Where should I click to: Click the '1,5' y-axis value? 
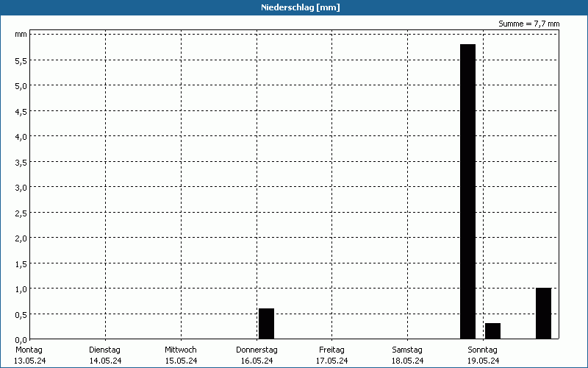pyautogui.click(x=21, y=264)
